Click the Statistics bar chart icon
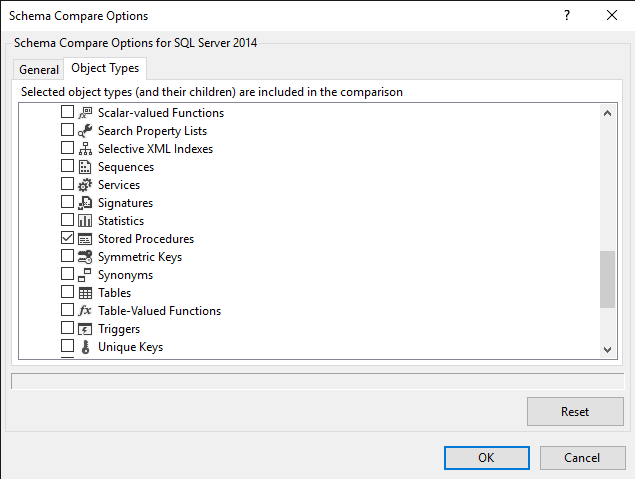The width and height of the screenshot is (635, 479). click(85, 221)
